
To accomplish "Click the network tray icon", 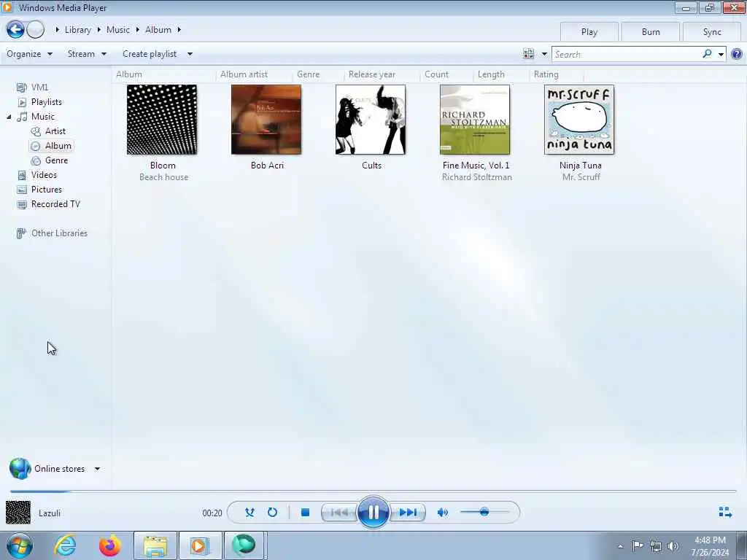I will (656, 546).
